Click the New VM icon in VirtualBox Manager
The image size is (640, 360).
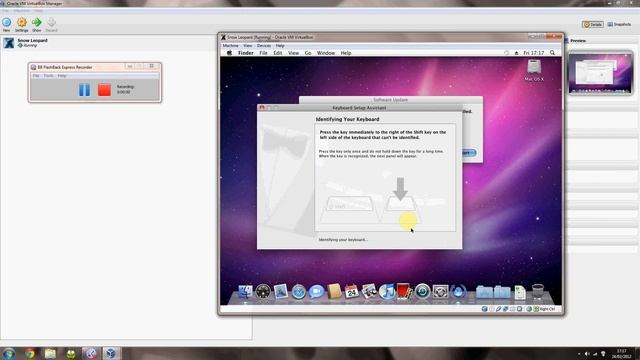tap(7, 22)
